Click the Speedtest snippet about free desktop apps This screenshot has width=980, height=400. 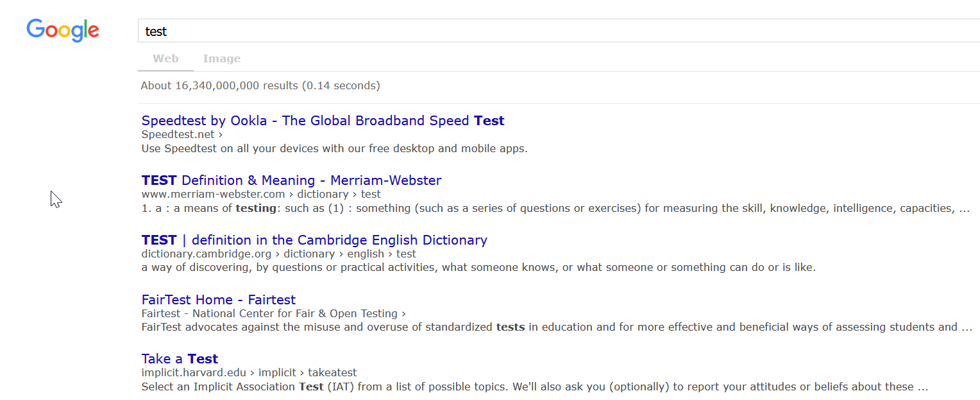[334, 148]
